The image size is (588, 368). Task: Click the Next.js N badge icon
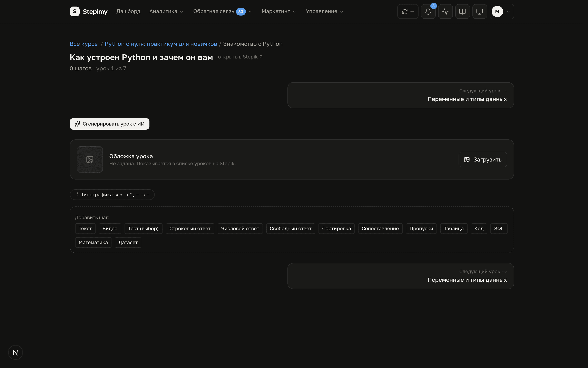pos(15,352)
